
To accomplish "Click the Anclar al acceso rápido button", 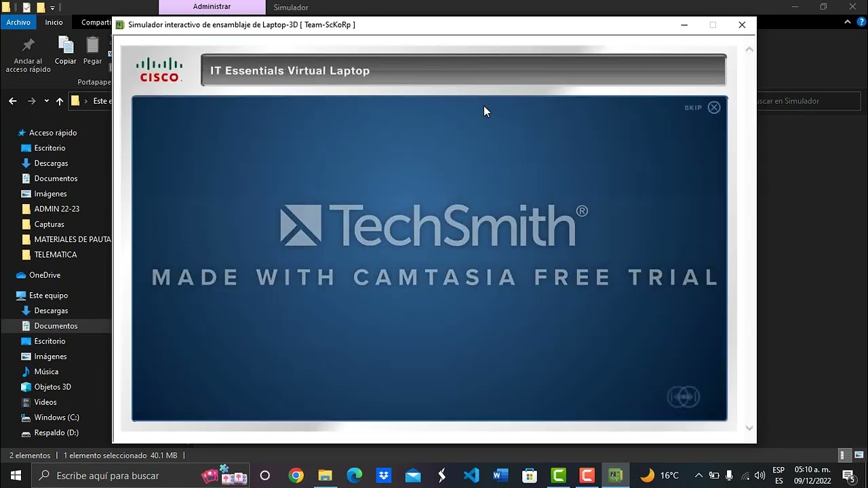I will [x=28, y=56].
